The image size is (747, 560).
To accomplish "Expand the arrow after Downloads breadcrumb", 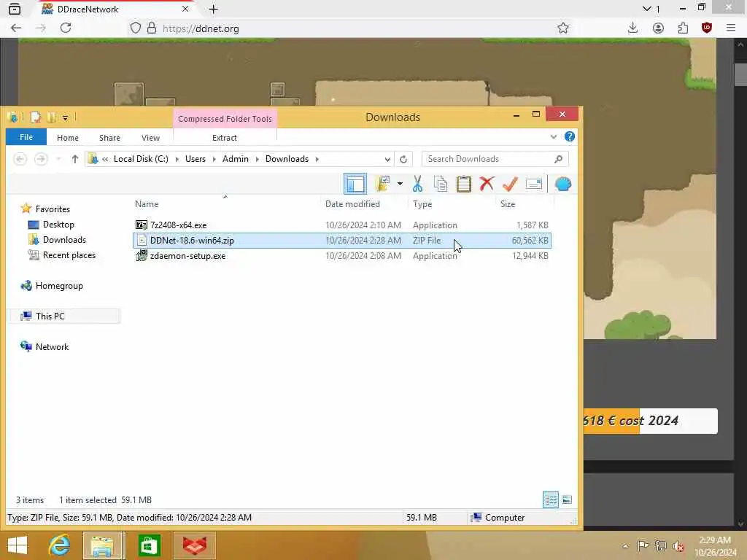I will pos(317,159).
